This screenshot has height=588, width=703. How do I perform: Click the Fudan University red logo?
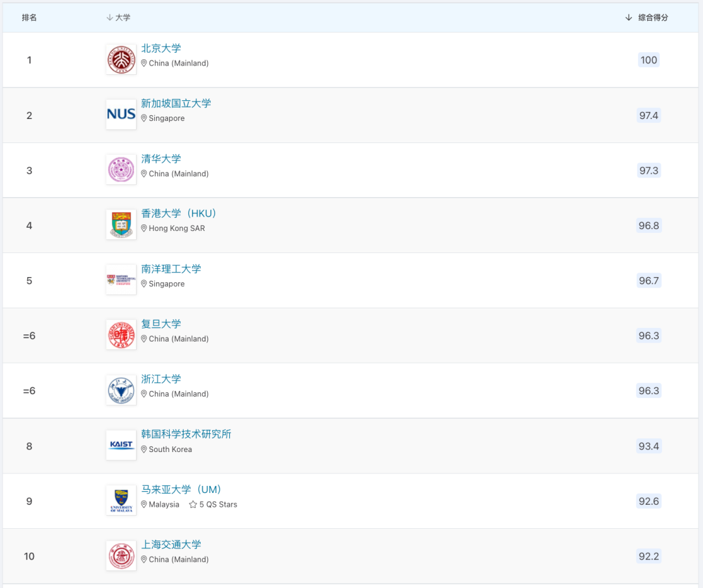point(121,335)
